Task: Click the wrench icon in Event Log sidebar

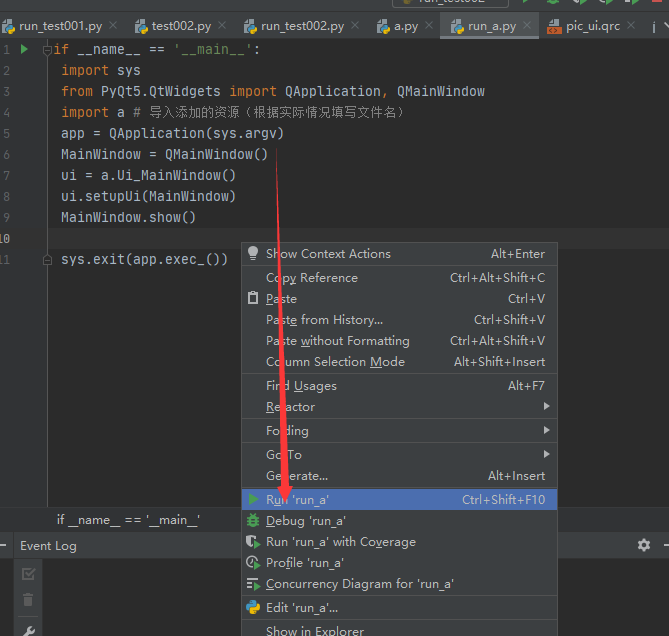Action: 28,630
